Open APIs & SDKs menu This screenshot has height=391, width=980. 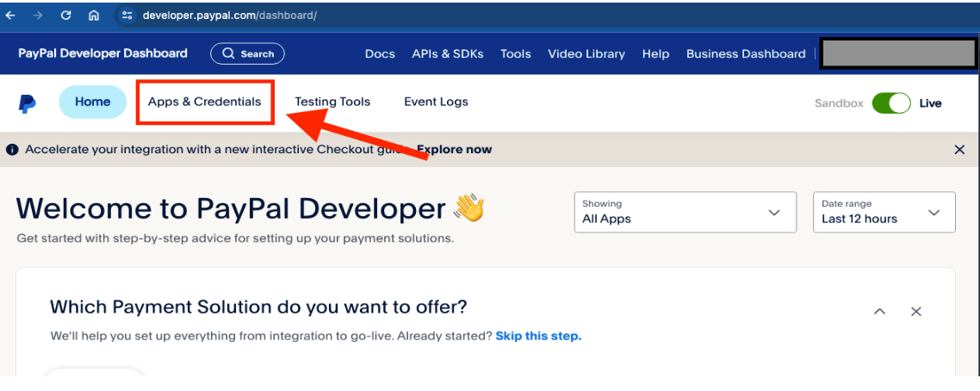point(448,53)
